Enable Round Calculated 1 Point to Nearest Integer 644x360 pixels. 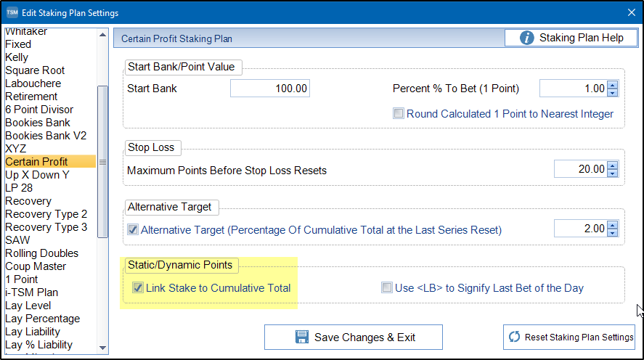(398, 114)
